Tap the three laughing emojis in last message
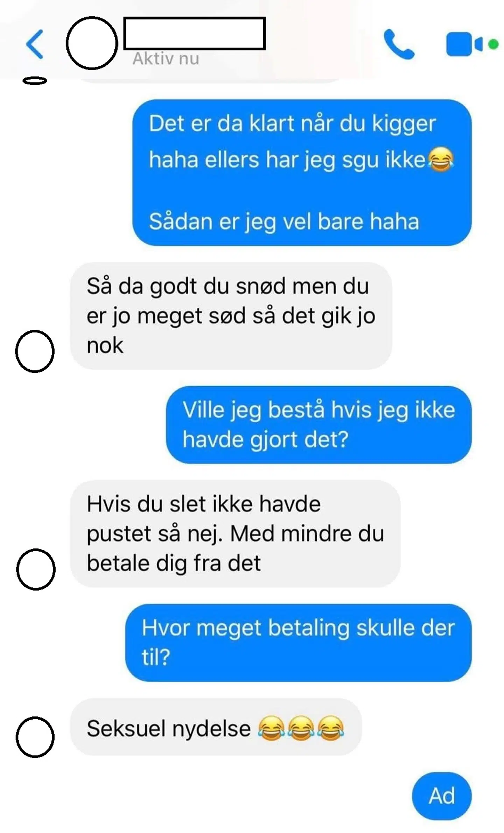 tap(301, 728)
